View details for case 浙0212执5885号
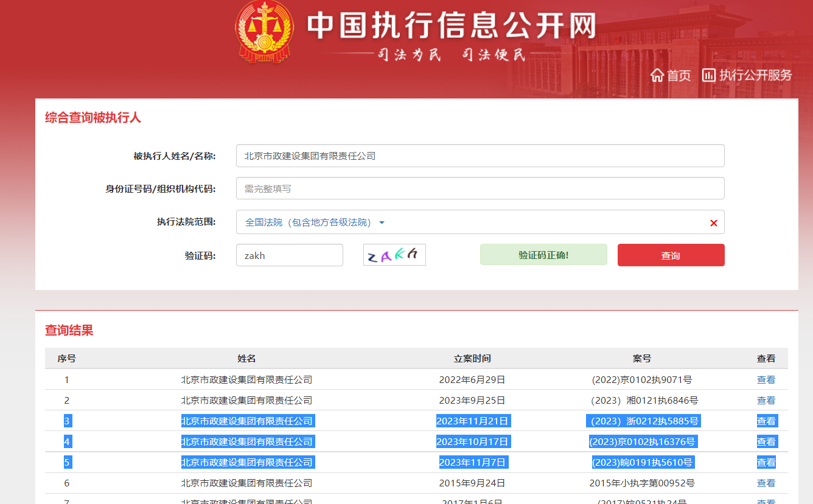 point(766,421)
